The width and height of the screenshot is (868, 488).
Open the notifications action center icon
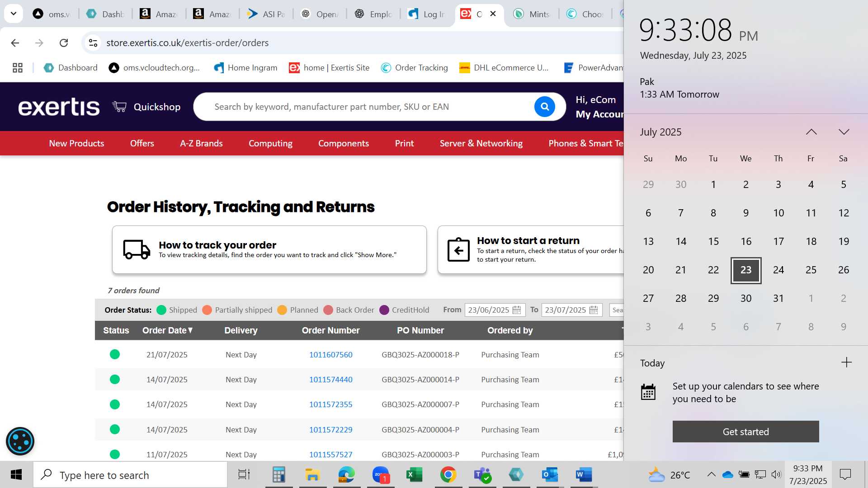click(845, 474)
